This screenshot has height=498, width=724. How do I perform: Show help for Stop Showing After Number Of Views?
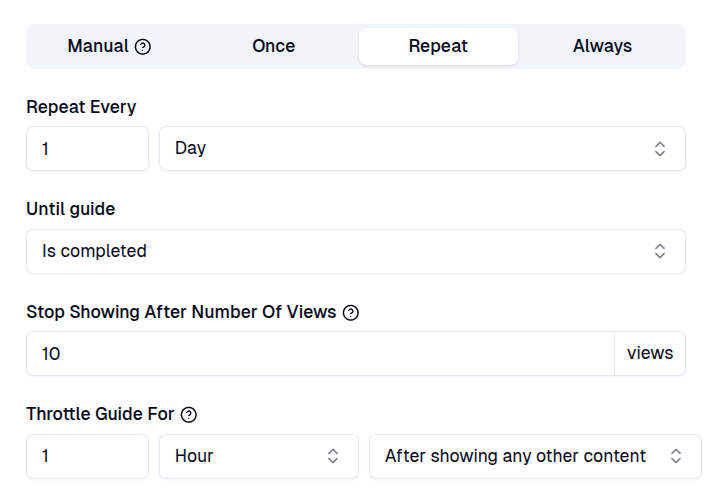click(351, 312)
